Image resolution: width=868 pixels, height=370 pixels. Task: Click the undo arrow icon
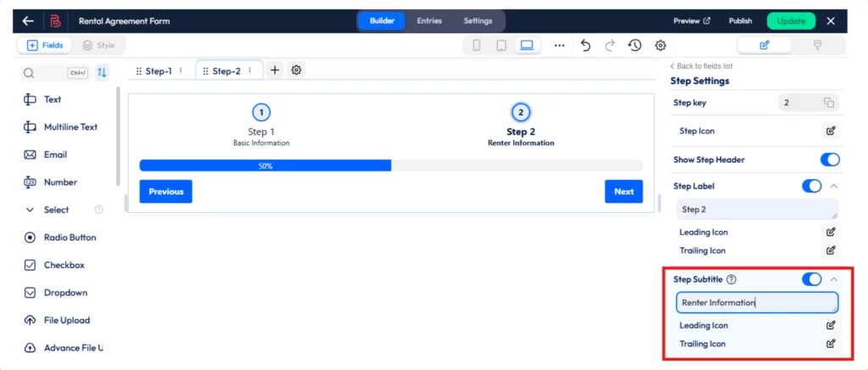point(585,45)
